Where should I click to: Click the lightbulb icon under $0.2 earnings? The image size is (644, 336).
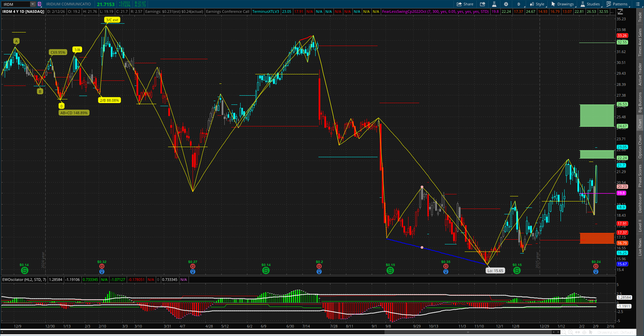tap(319, 272)
